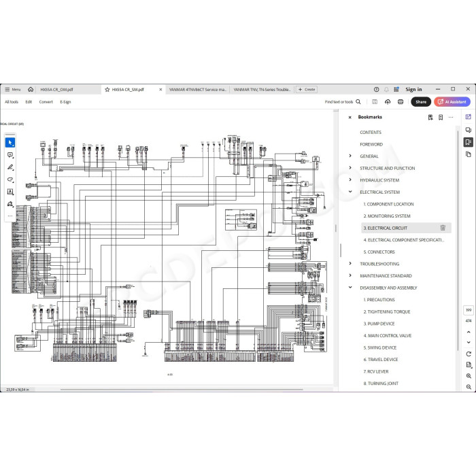Screen dimensions: 476x476
Task: Click the horizontal scrollbar under document
Action: [x=182, y=389]
